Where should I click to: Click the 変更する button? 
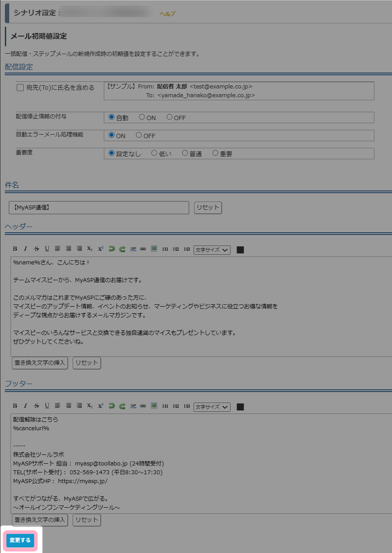pos(20,540)
